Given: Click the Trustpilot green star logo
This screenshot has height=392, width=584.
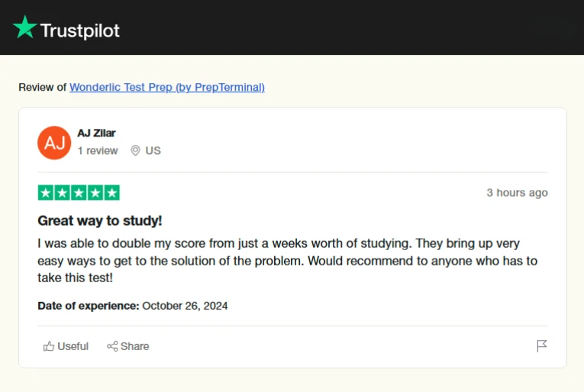Looking at the screenshot, I should coord(25,27).
